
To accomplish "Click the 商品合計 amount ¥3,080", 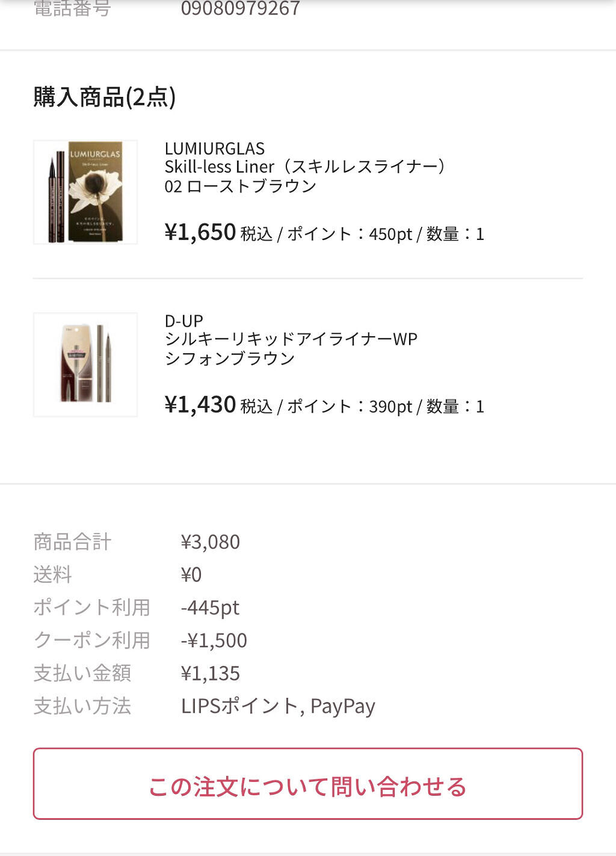I will coord(211,542).
